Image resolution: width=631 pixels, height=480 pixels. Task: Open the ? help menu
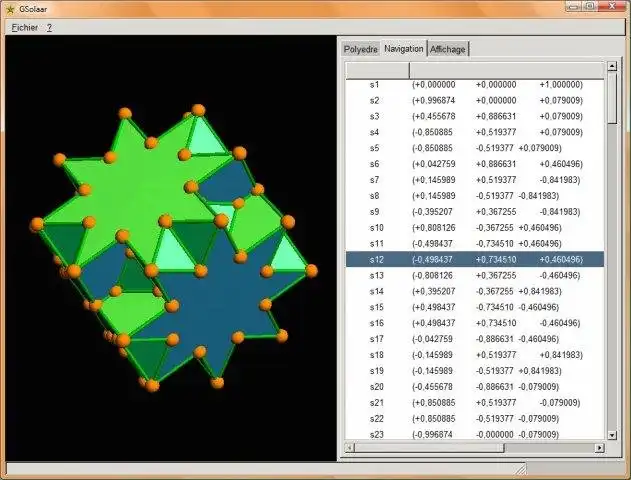click(49, 28)
